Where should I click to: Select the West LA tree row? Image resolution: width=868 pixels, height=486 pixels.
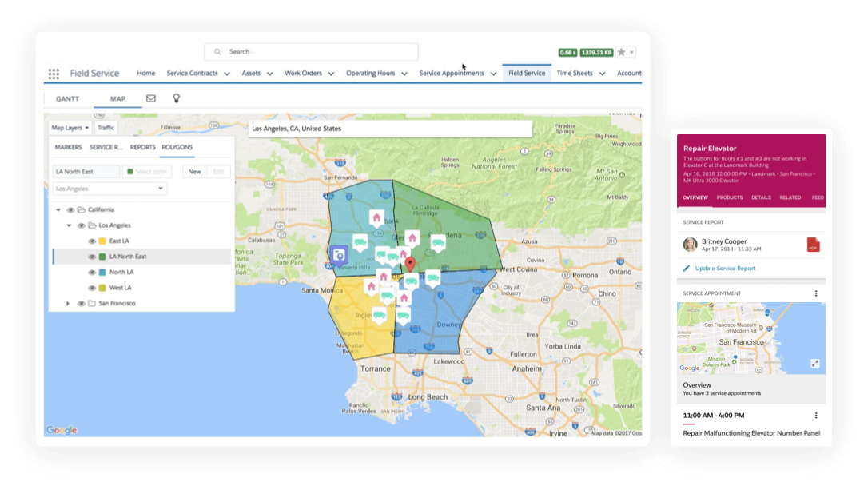coord(141,288)
